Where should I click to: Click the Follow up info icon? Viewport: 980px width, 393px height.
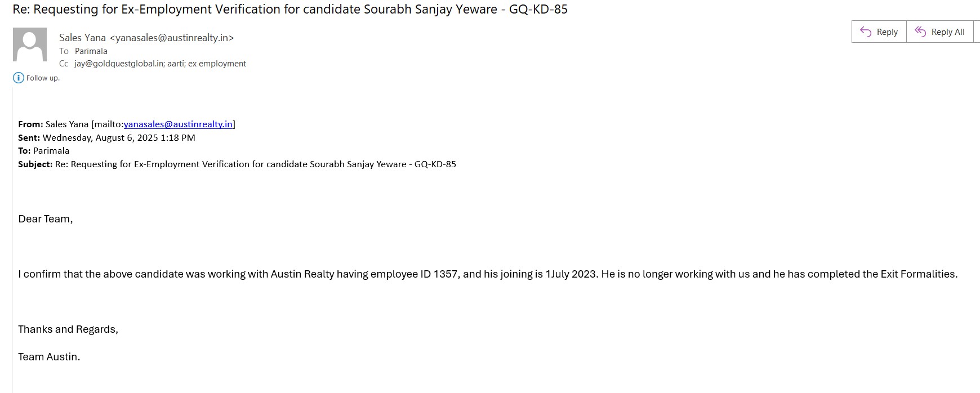pos(19,78)
